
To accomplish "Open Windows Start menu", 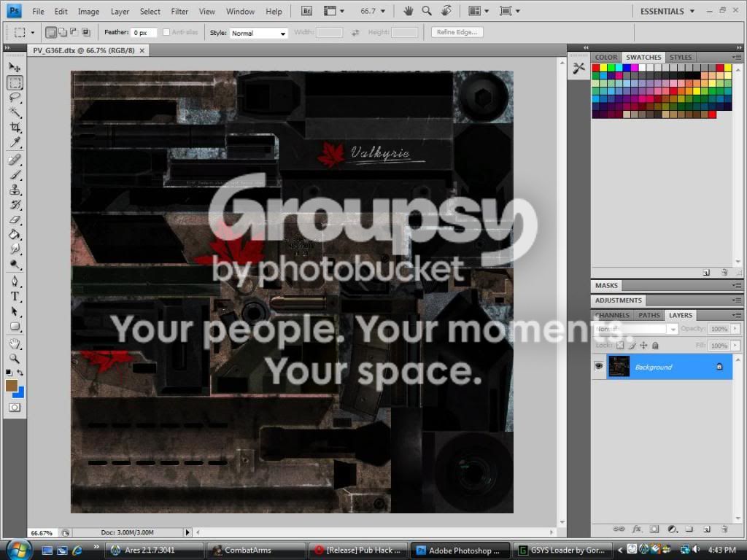I will click(18, 550).
